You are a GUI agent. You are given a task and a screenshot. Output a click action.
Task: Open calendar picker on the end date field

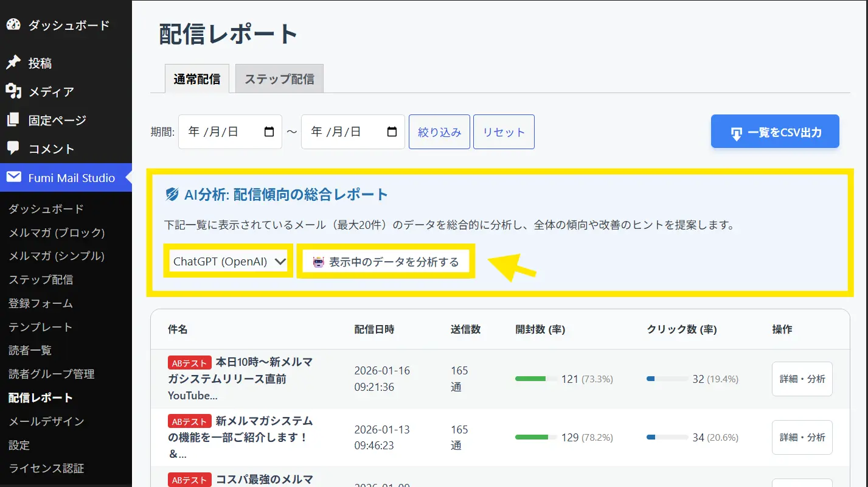tap(392, 131)
